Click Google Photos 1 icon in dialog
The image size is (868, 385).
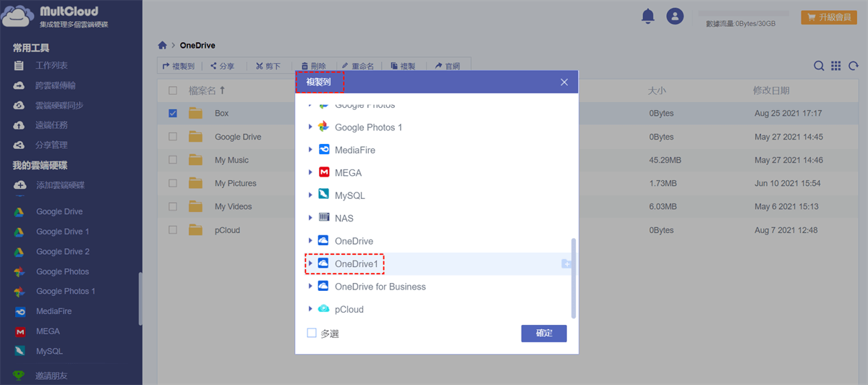[324, 127]
